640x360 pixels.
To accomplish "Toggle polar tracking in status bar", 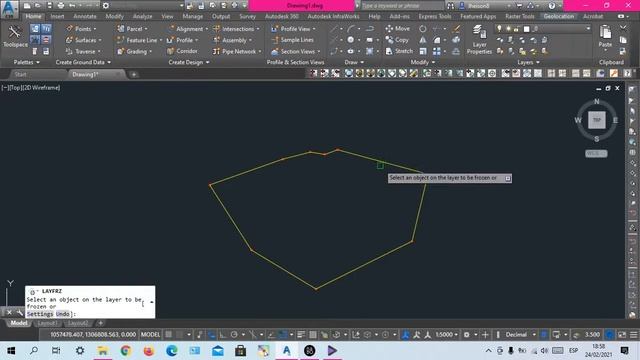I will 234,335.
